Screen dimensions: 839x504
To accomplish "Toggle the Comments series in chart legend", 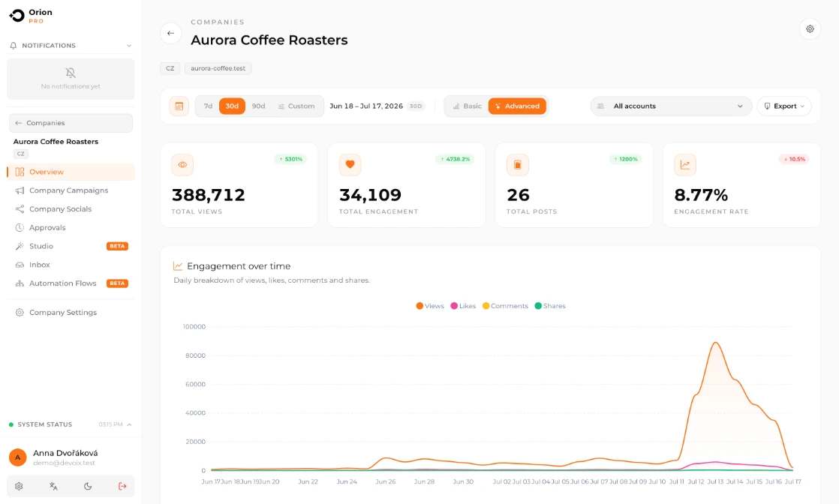I will tap(505, 306).
